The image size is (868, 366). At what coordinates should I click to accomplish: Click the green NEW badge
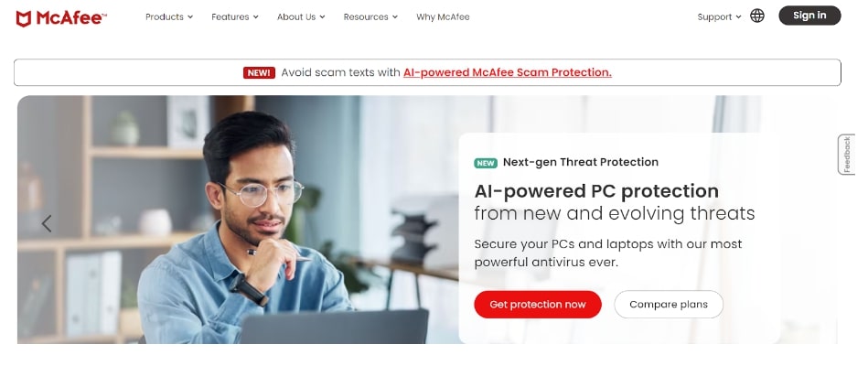[x=486, y=163]
